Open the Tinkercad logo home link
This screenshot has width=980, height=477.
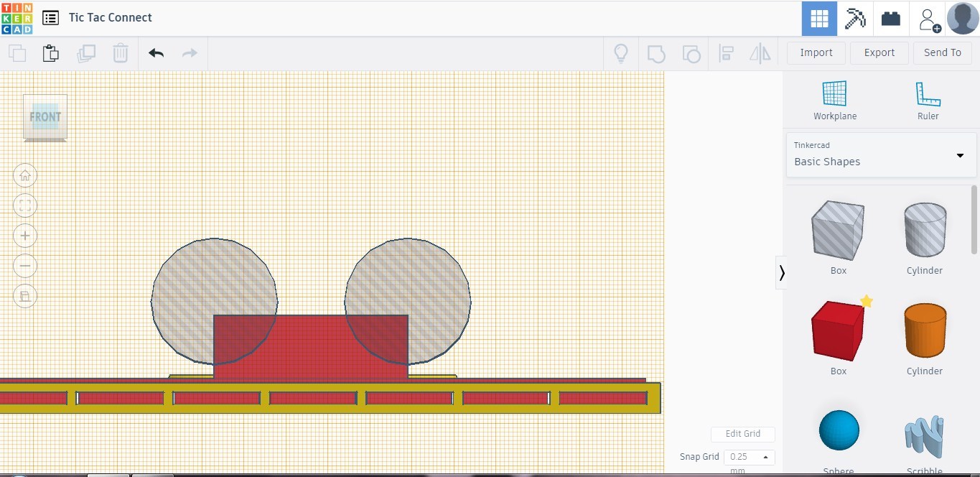[x=17, y=18]
